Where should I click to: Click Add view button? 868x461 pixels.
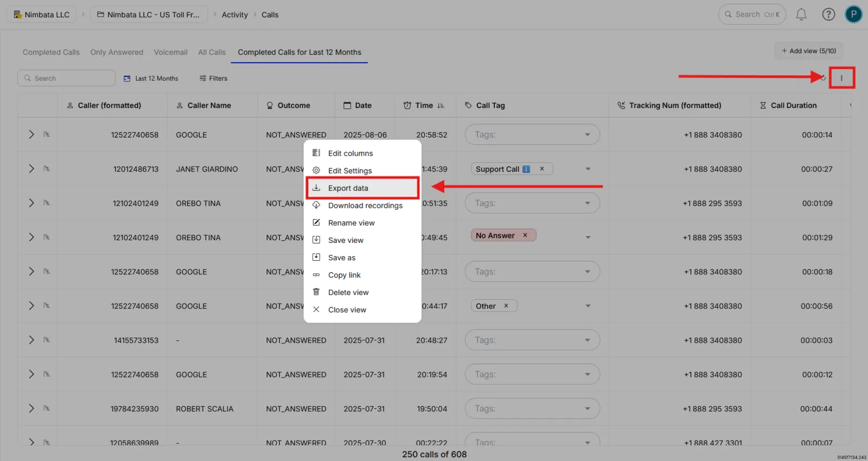pyautogui.click(x=808, y=50)
